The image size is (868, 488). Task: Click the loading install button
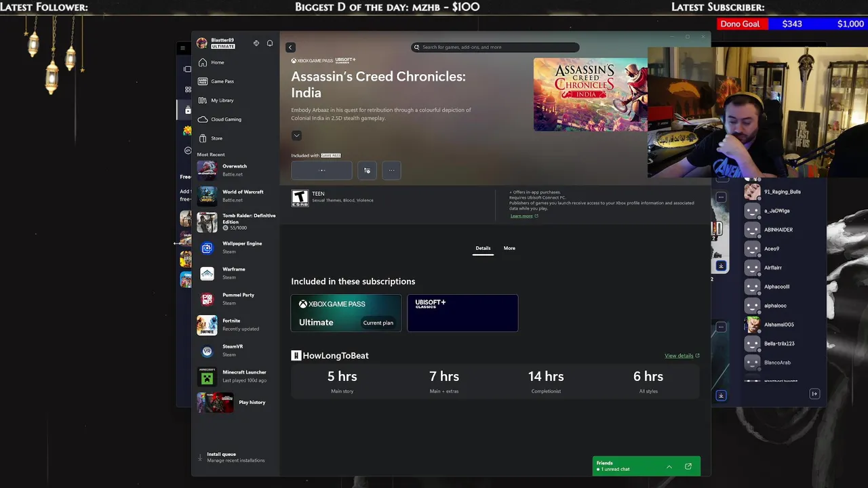321,170
